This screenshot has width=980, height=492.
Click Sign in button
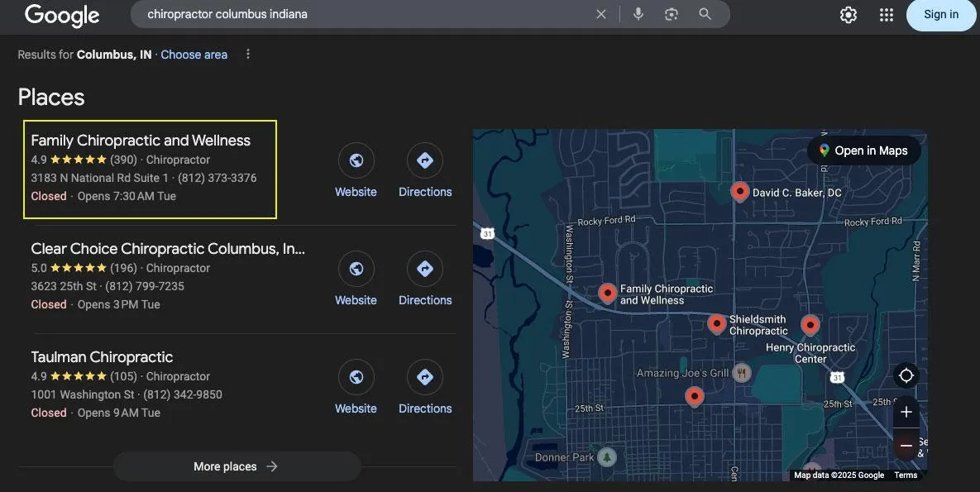[940, 14]
